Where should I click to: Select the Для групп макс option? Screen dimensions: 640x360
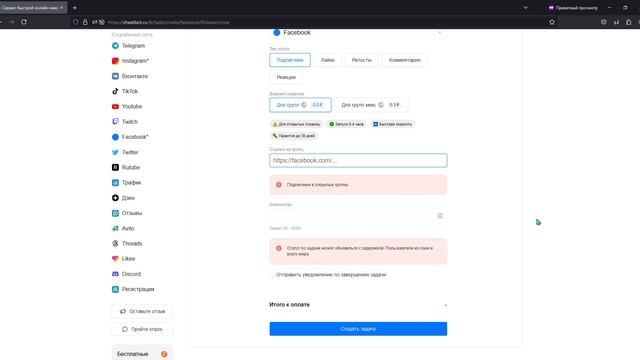pos(371,105)
